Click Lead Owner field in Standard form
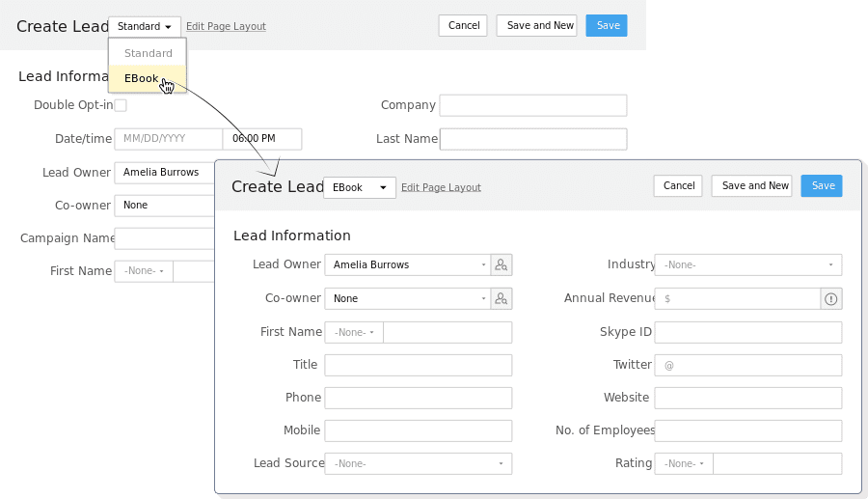 pos(164,172)
